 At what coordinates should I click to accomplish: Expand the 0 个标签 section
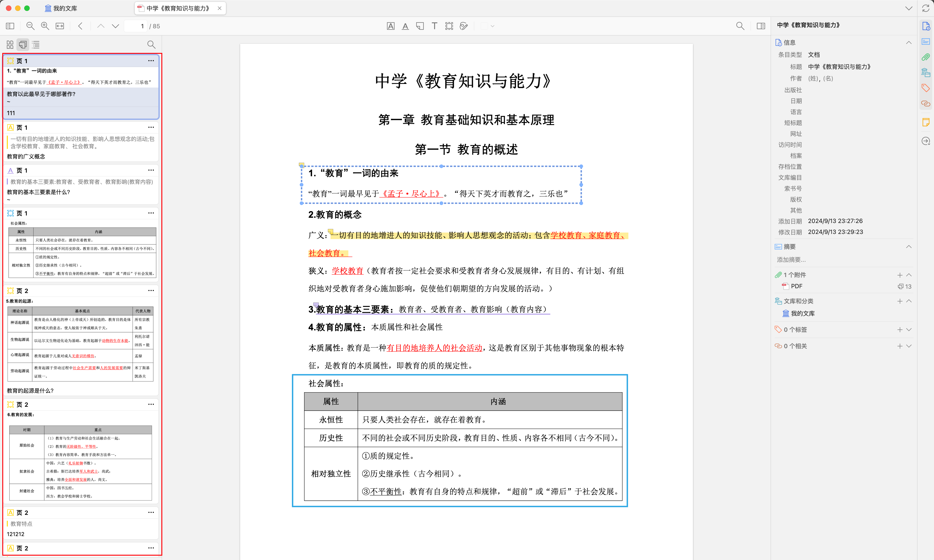click(x=909, y=329)
